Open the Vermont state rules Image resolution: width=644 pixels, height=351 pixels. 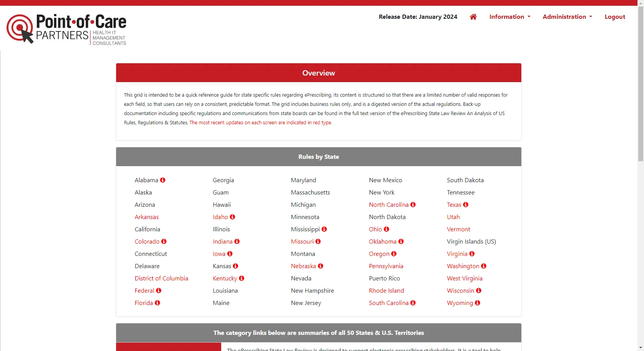pyautogui.click(x=458, y=229)
